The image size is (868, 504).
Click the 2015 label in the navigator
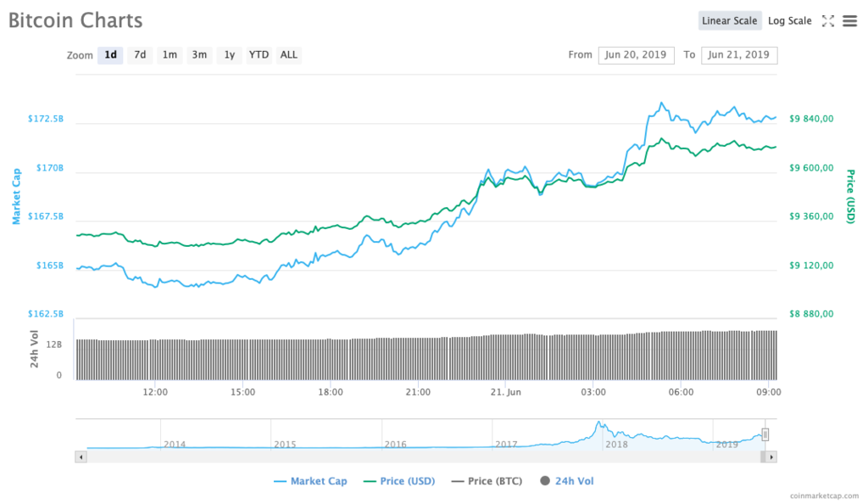click(285, 445)
